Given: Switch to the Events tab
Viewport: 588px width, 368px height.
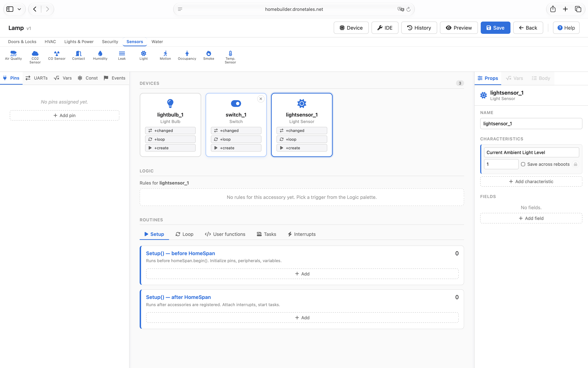Looking at the screenshot, I should coord(115,78).
